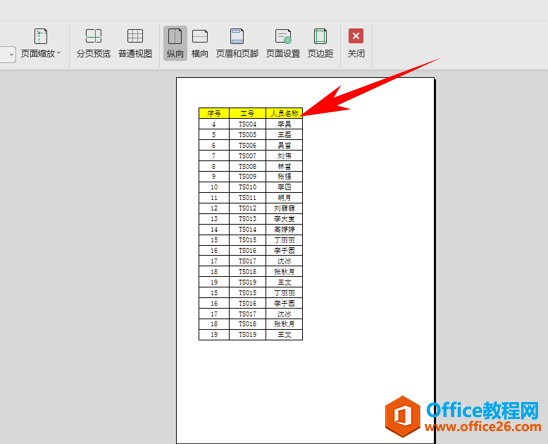Click the name cell 高婷婷
Viewport: 548px width, 444px height.
click(x=284, y=229)
